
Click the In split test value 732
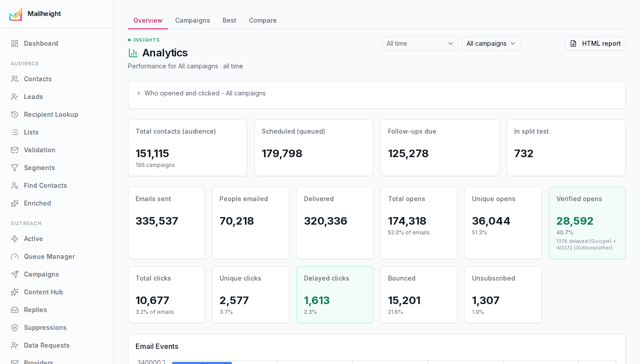(524, 154)
